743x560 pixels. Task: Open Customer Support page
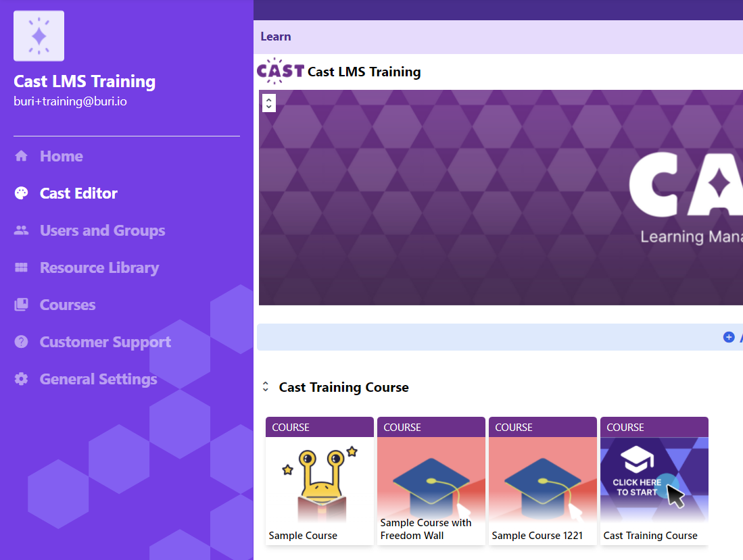tap(105, 342)
